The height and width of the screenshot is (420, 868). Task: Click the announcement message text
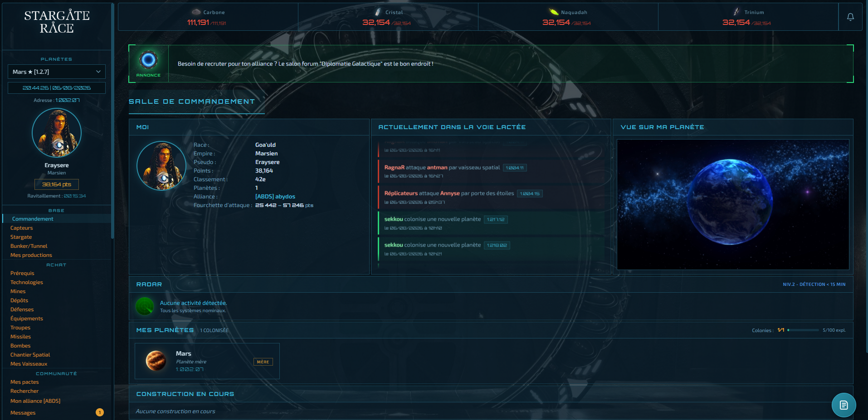click(306, 64)
